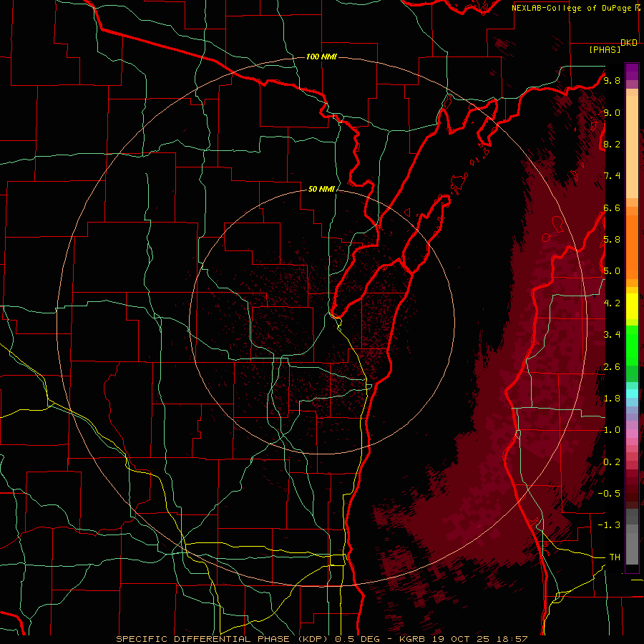Click the -0.5 value on the scale
This screenshot has width=644, height=644.
[609, 494]
